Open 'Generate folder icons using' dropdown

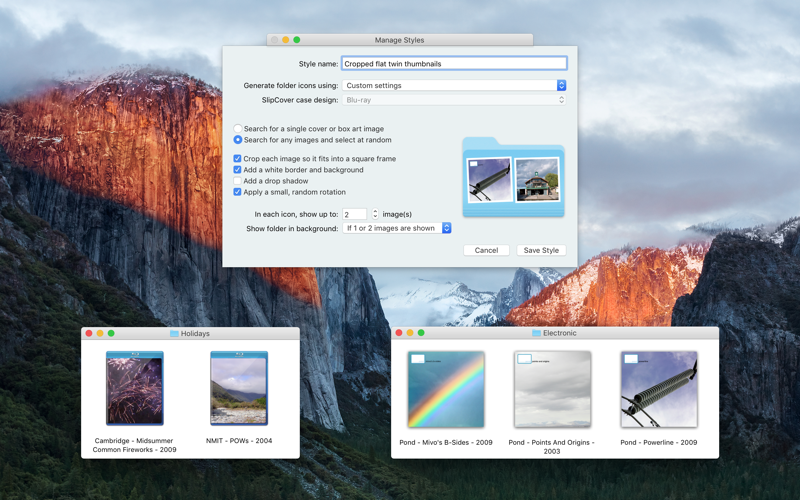click(454, 85)
